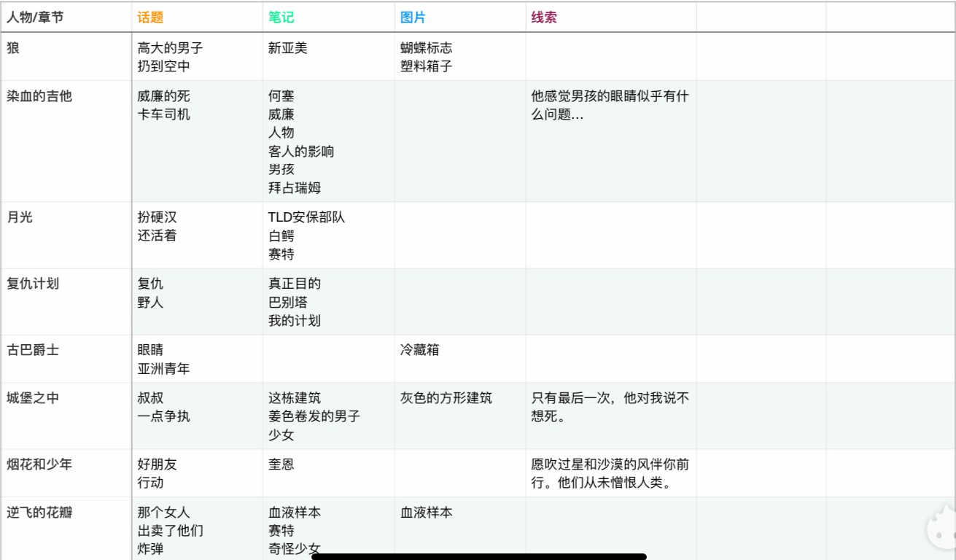Click the row title 城堡之中
Viewport: 956px width, 560px height.
33,398
